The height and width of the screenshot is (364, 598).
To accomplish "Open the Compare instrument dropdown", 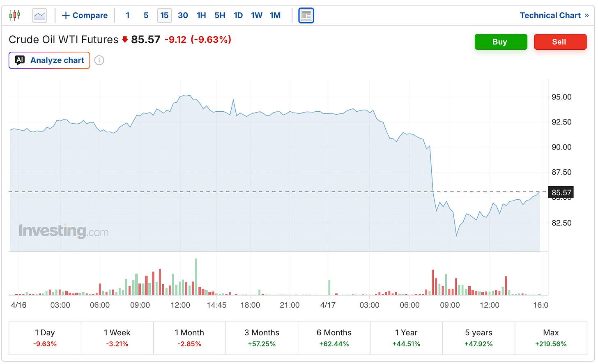I will (x=85, y=16).
